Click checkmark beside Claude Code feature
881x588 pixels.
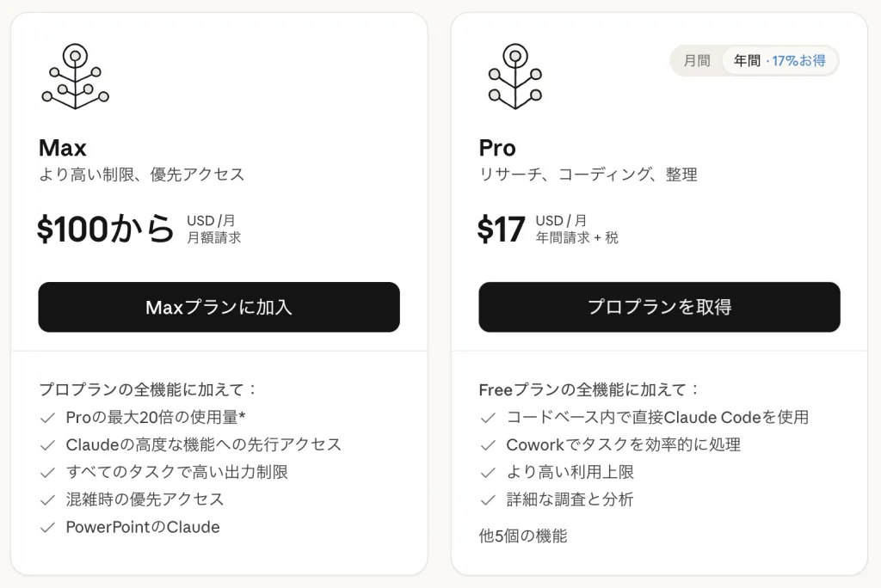coord(489,418)
